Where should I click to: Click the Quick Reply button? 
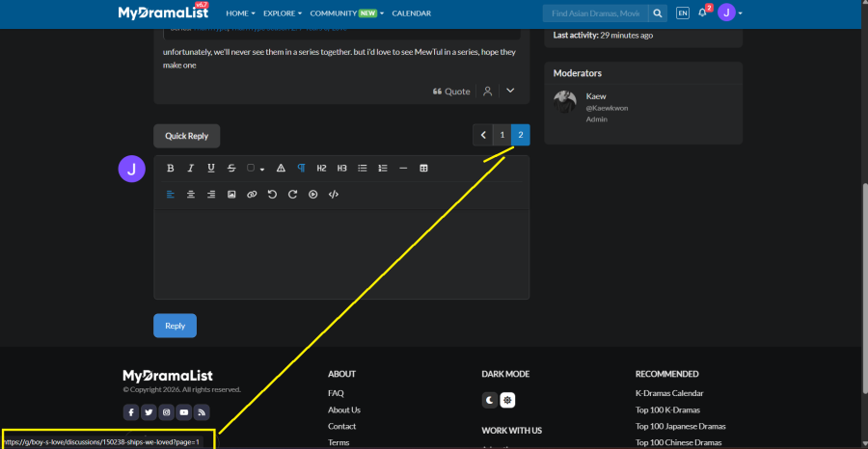tap(186, 136)
